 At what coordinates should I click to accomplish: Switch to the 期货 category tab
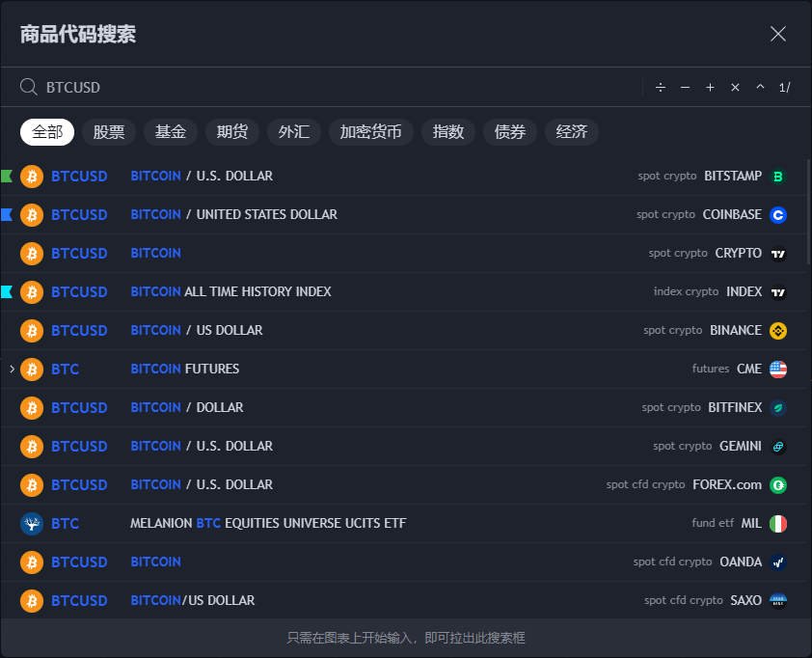(x=231, y=132)
